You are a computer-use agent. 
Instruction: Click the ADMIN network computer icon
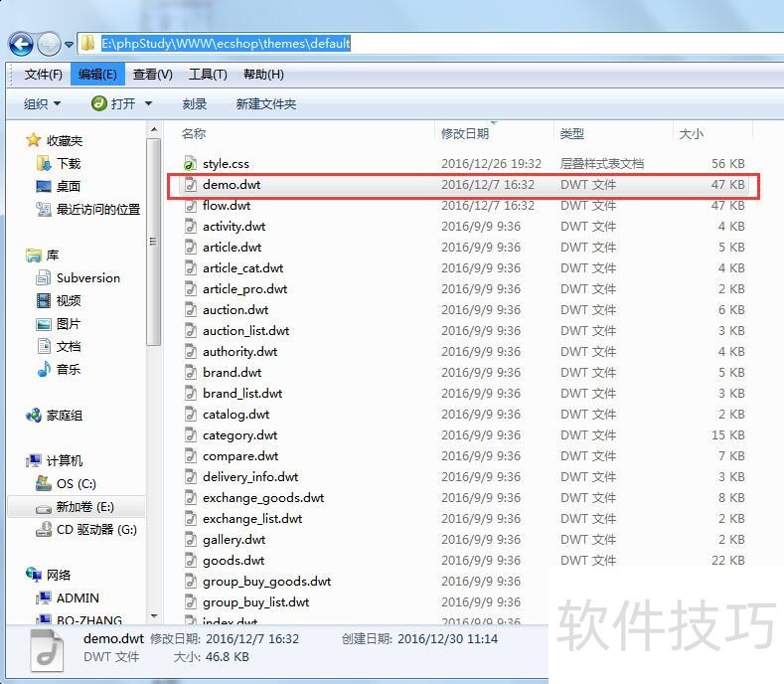point(44,598)
